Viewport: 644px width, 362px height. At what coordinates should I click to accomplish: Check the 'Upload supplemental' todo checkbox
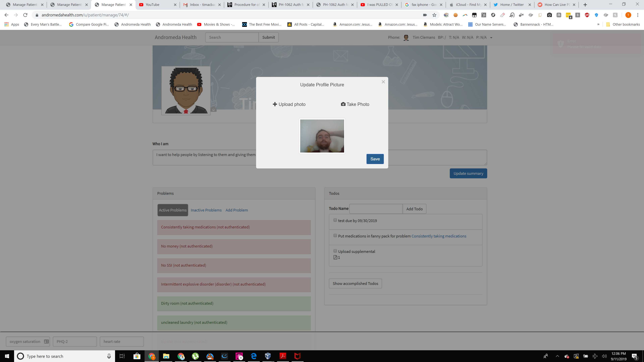click(335, 251)
